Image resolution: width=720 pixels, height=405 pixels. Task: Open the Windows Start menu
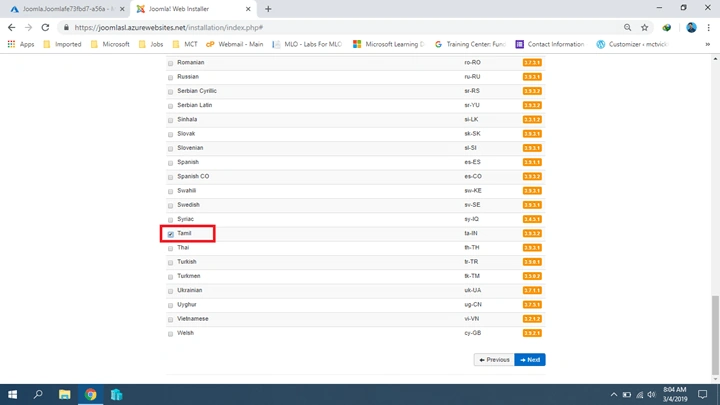pos(12,394)
